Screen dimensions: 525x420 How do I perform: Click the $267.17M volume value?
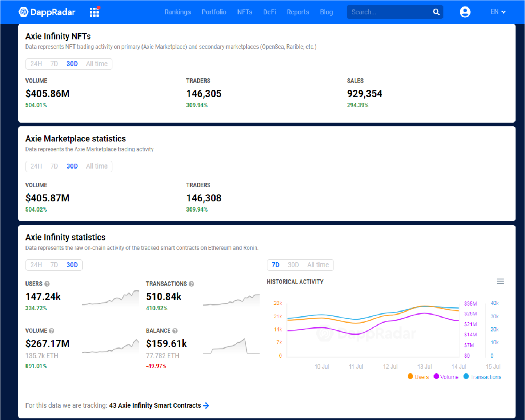click(x=48, y=344)
